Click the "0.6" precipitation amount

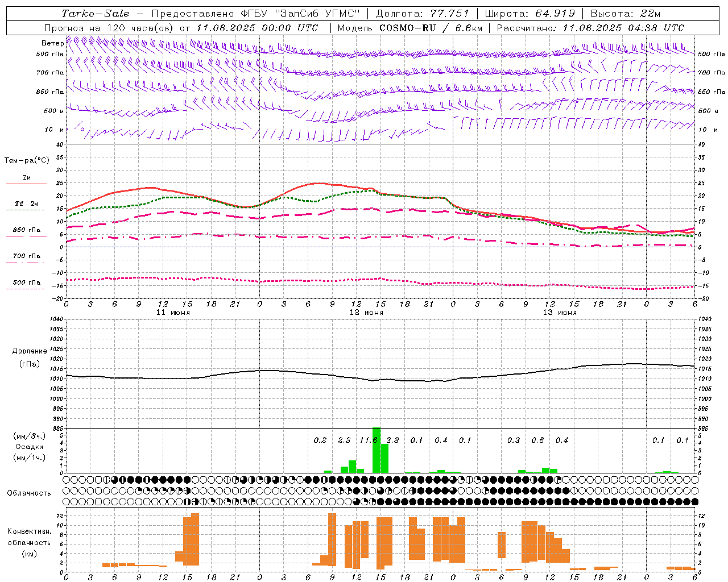(x=537, y=440)
